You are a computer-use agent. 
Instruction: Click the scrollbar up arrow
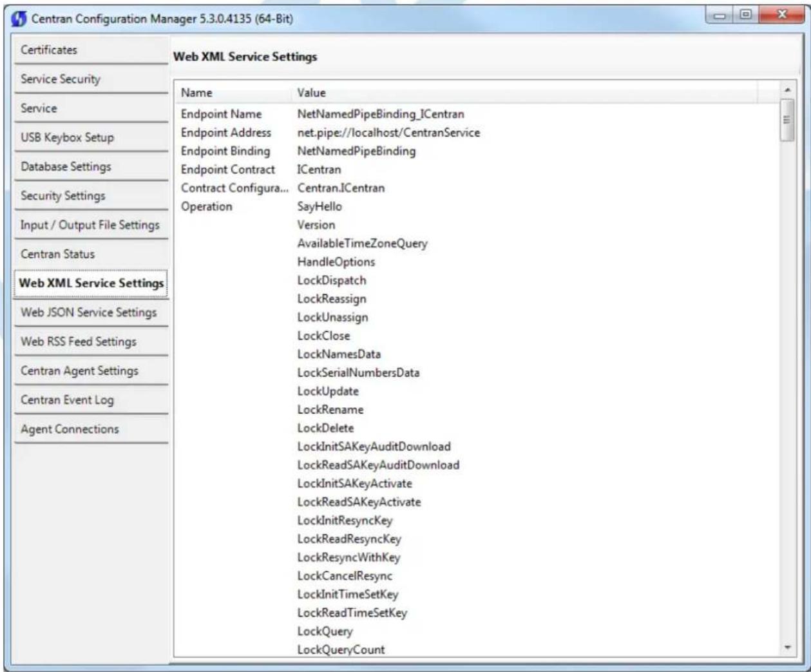pos(787,90)
